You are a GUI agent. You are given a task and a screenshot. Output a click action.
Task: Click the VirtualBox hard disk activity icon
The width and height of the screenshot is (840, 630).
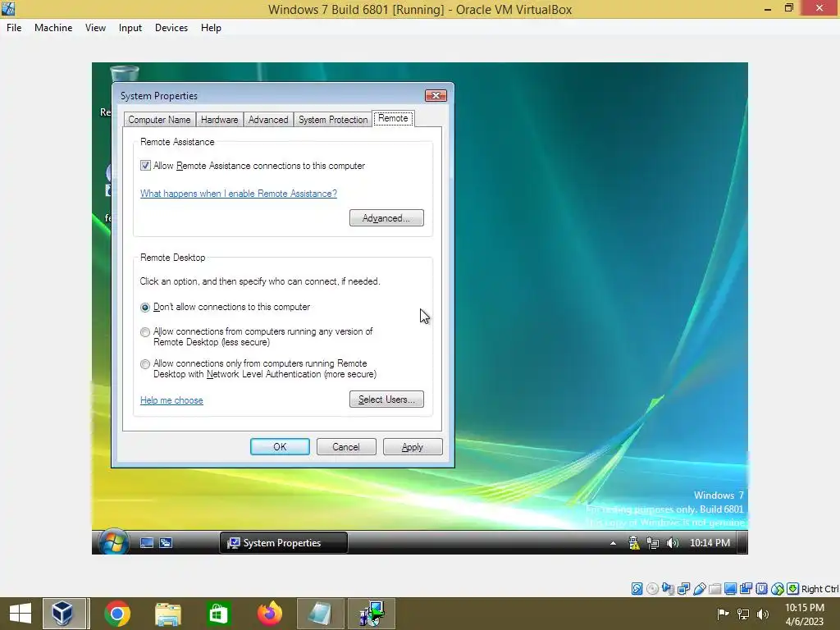click(x=637, y=589)
